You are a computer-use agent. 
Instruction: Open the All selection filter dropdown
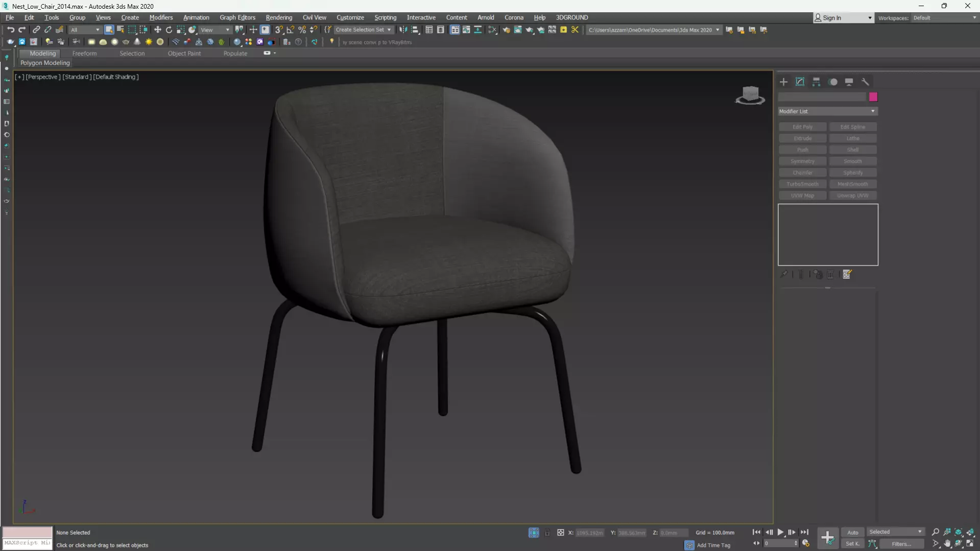(85, 30)
